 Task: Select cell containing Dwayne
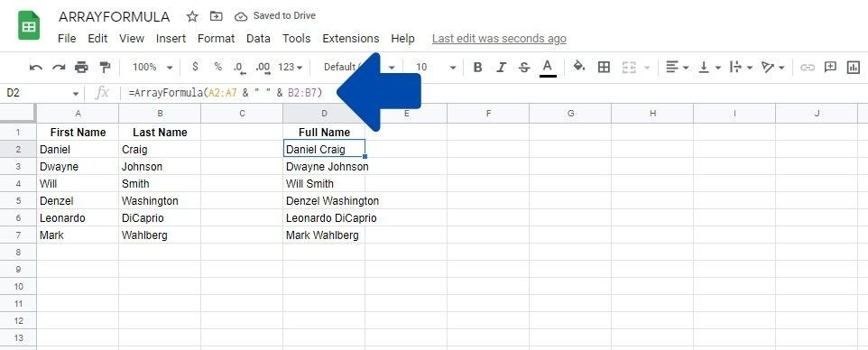coord(78,167)
